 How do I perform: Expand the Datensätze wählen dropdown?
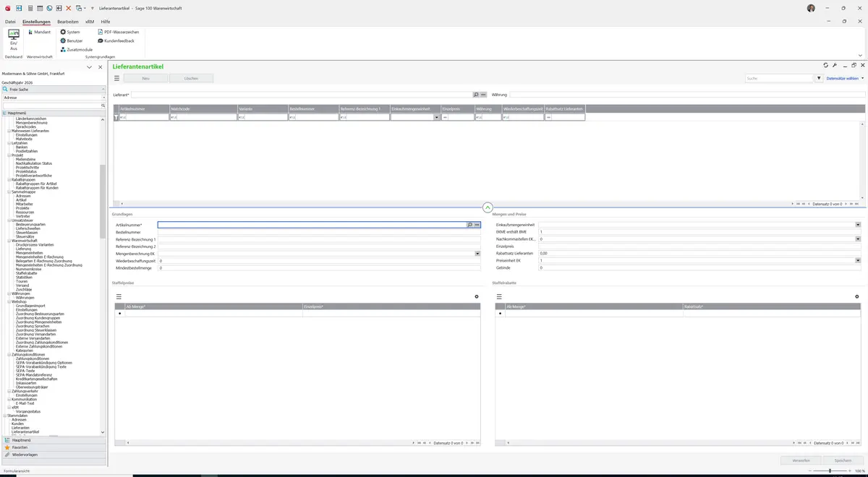845,78
